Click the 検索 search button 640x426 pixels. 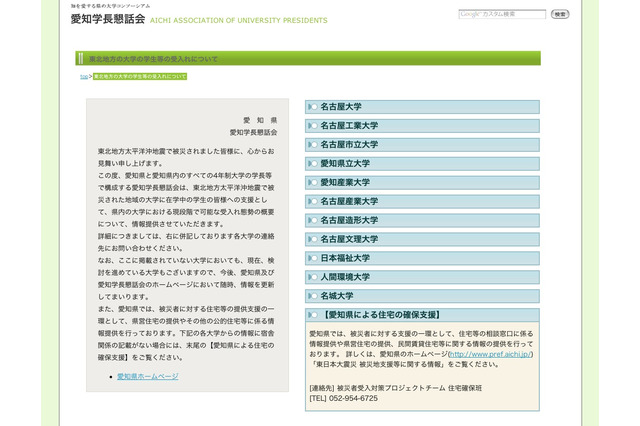click(560, 14)
